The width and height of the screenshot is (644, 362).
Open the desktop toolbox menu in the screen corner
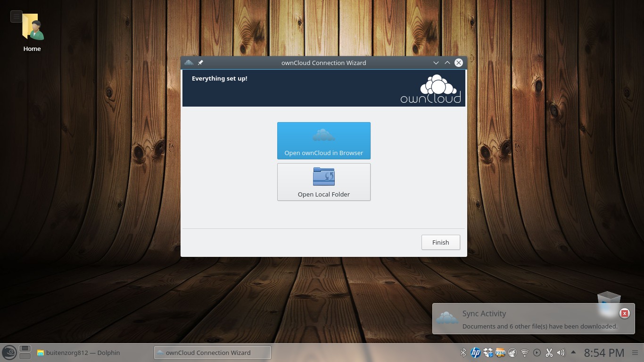(x=16, y=16)
